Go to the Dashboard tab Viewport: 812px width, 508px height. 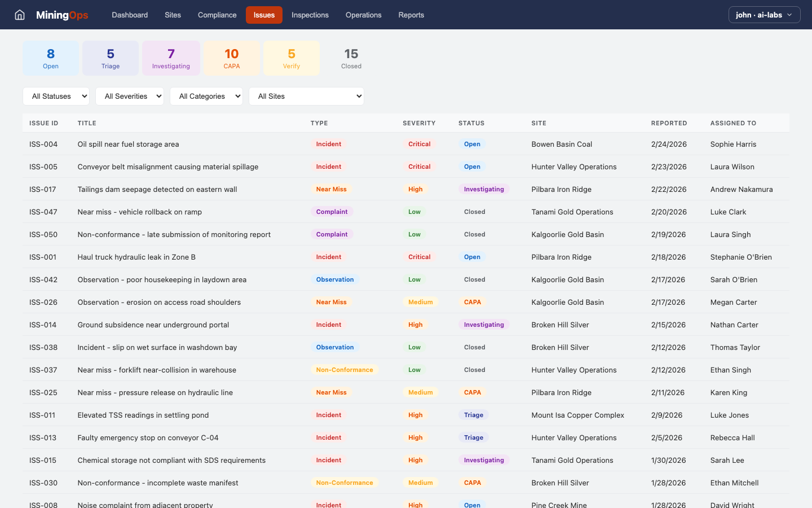click(x=130, y=15)
